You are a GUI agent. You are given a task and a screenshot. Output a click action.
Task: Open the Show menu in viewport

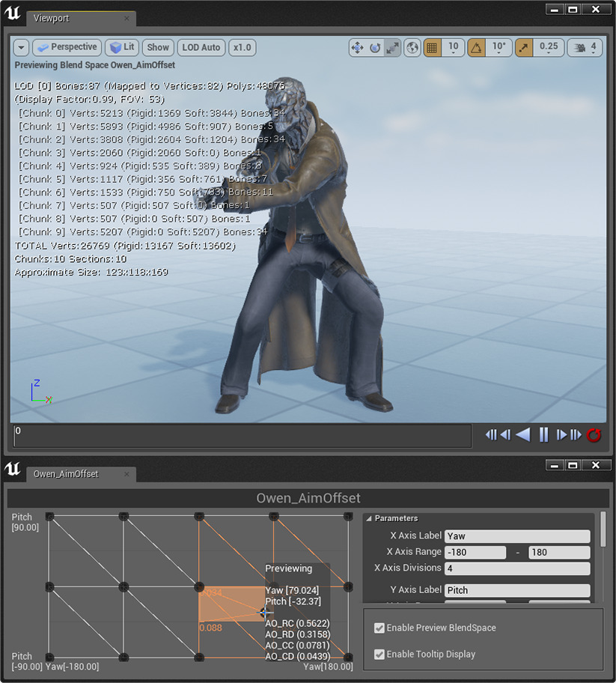pos(158,47)
